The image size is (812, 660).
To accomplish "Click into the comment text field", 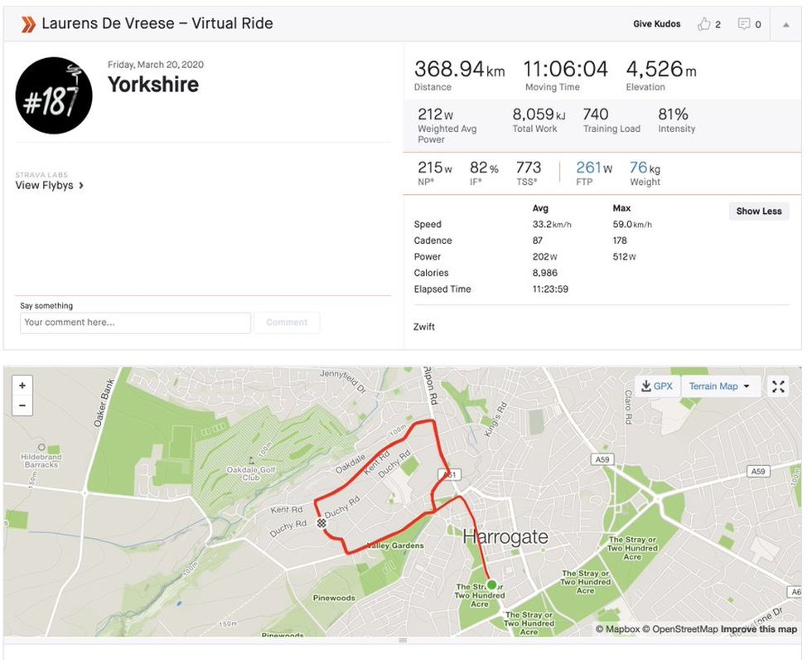I will 135,323.
